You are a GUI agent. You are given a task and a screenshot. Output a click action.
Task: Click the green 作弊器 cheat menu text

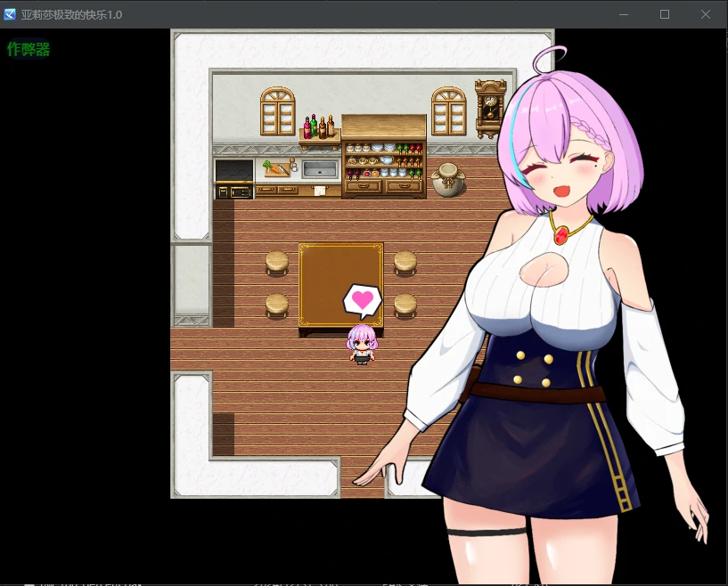tap(29, 50)
